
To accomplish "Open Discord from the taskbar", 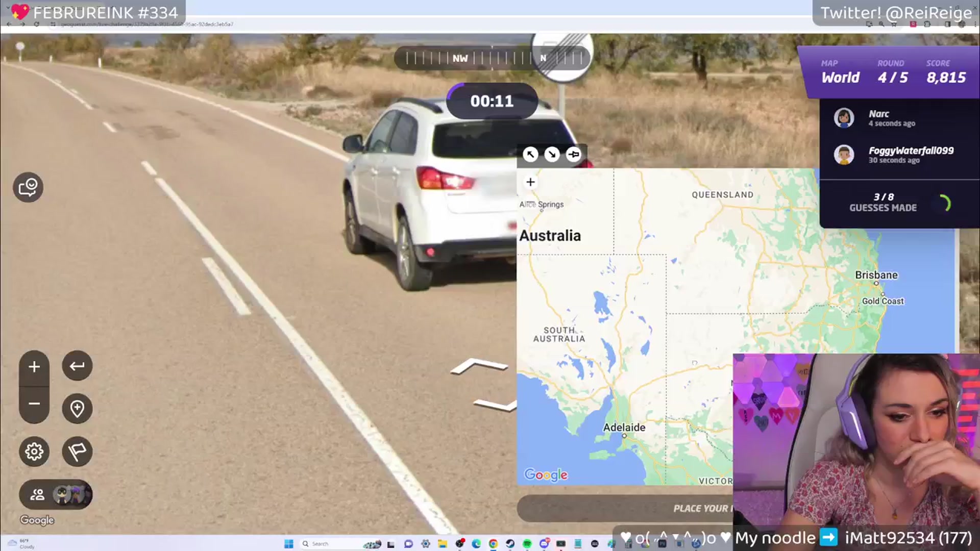I will (544, 544).
